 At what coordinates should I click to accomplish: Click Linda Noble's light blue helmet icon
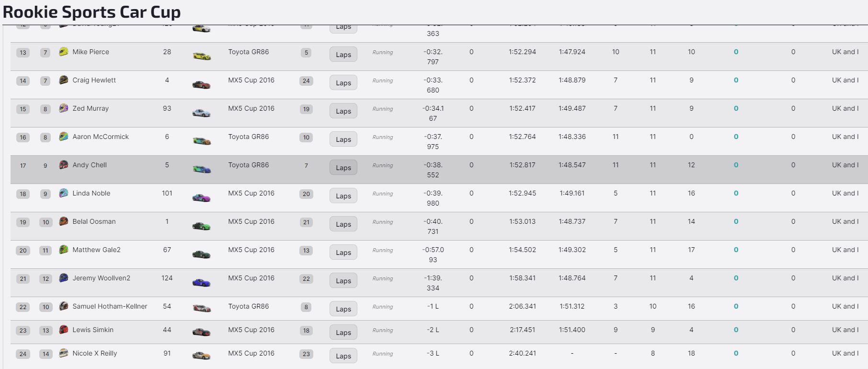tap(63, 193)
